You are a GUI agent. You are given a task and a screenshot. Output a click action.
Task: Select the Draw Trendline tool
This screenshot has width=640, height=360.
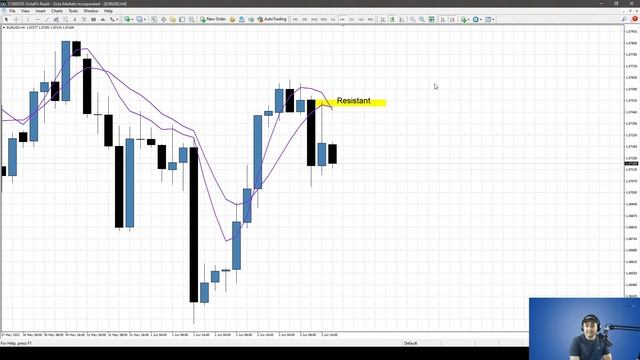point(47,19)
